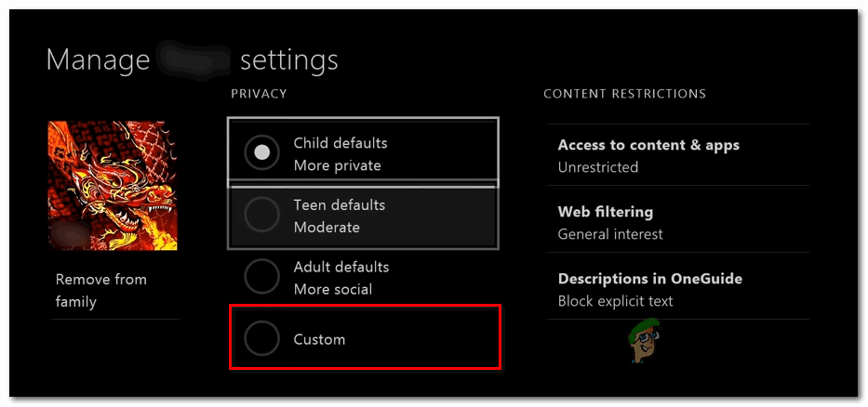Click the PRIVACY section heading
The height and width of the screenshot is (407, 868).
click(x=259, y=94)
